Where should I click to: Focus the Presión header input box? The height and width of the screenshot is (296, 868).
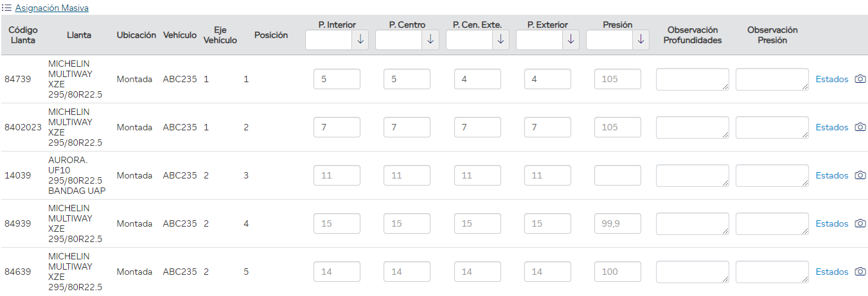click(610, 40)
